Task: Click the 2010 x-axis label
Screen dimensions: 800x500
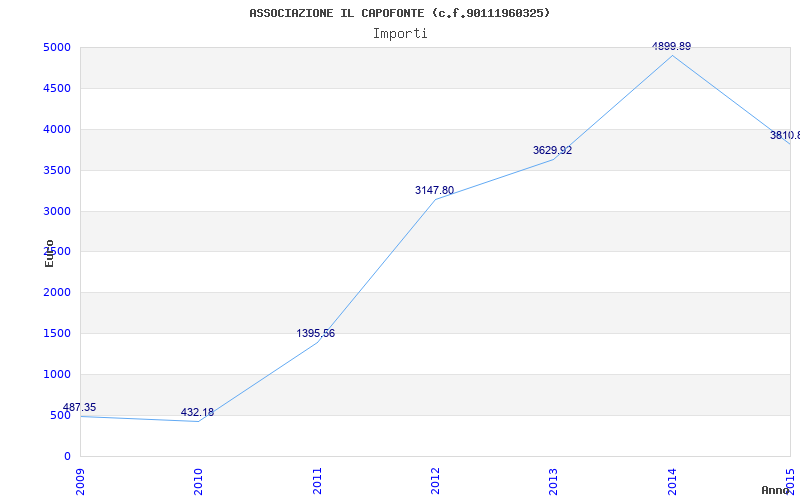Action: 198,481
